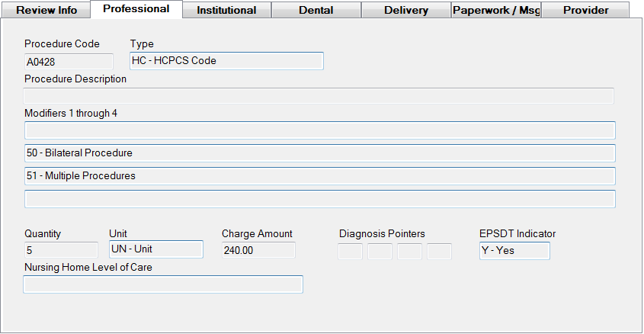Screen dimensions: 644x334
Task: Open the HC - HCPCS Code type dropdown
Action: pos(226,61)
